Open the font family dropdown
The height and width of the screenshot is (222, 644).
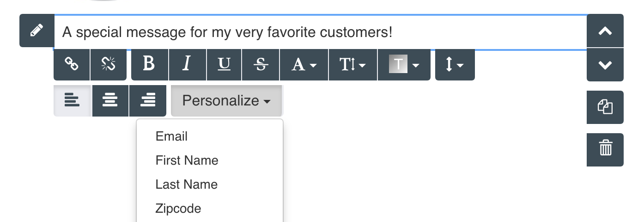click(x=304, y=65)
